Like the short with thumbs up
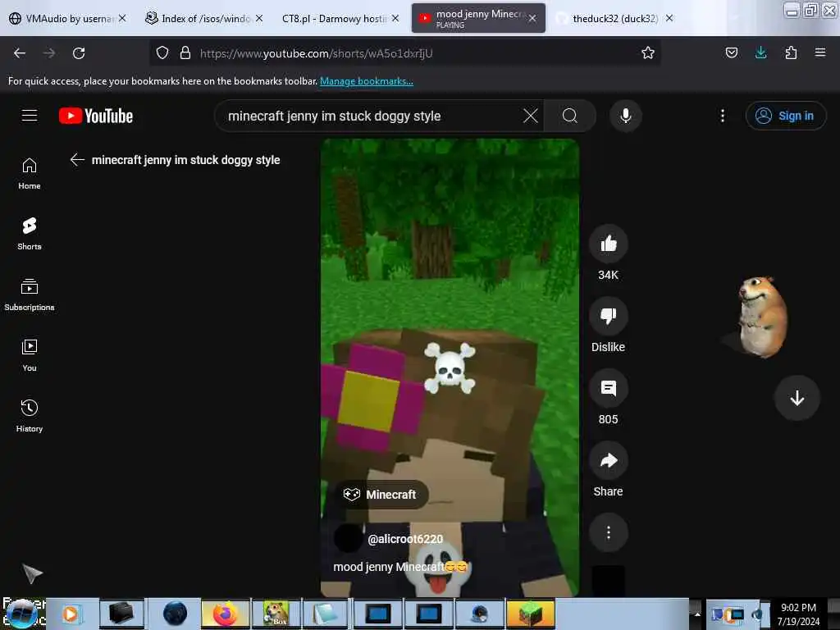This screenshot has height=630, width=840. pos(608,244)
